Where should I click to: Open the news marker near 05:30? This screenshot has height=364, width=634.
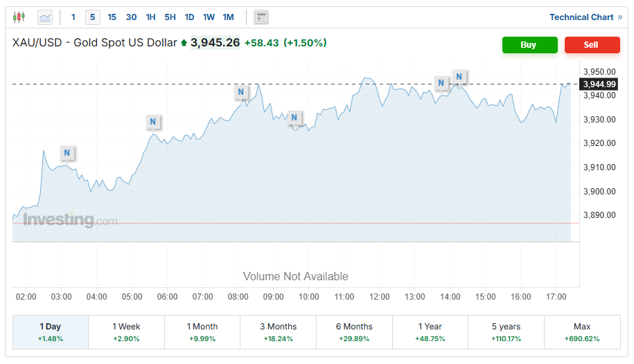(x=153, y=122)
